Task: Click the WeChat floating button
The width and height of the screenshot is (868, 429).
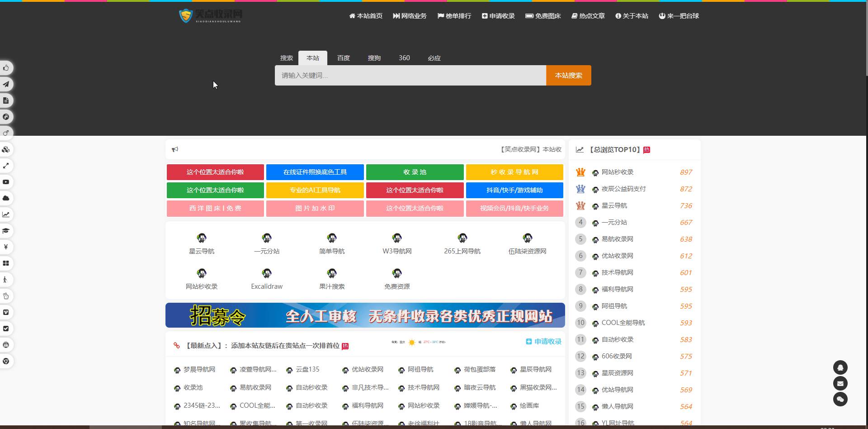Action: [x=840, y=399]
